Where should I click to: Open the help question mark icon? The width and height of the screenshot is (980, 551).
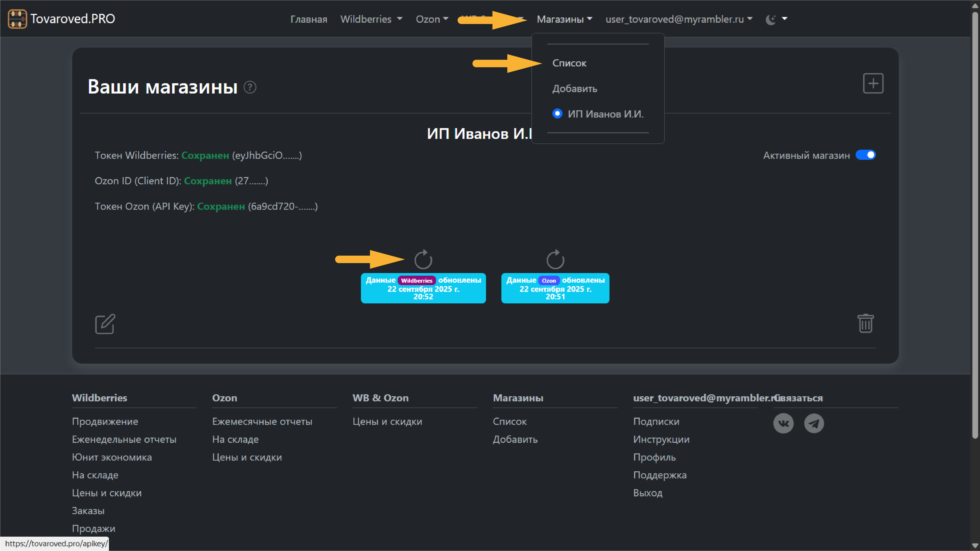pyautogui.click(x=250, y=87)
